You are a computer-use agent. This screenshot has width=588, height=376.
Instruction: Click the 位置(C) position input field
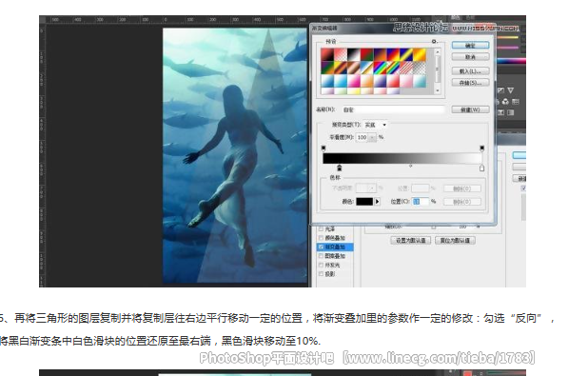click(x=421, y=202)
